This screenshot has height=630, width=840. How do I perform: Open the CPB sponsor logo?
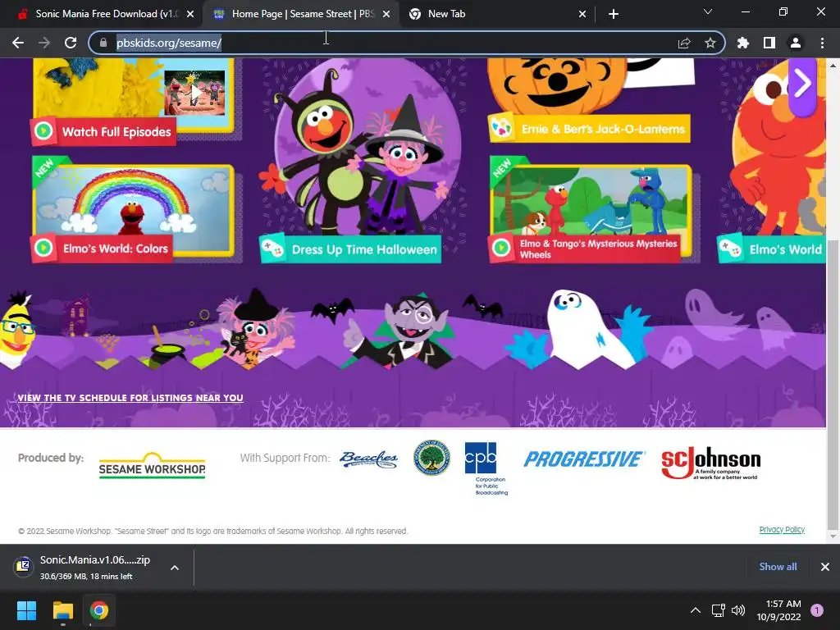coord(486,468)
